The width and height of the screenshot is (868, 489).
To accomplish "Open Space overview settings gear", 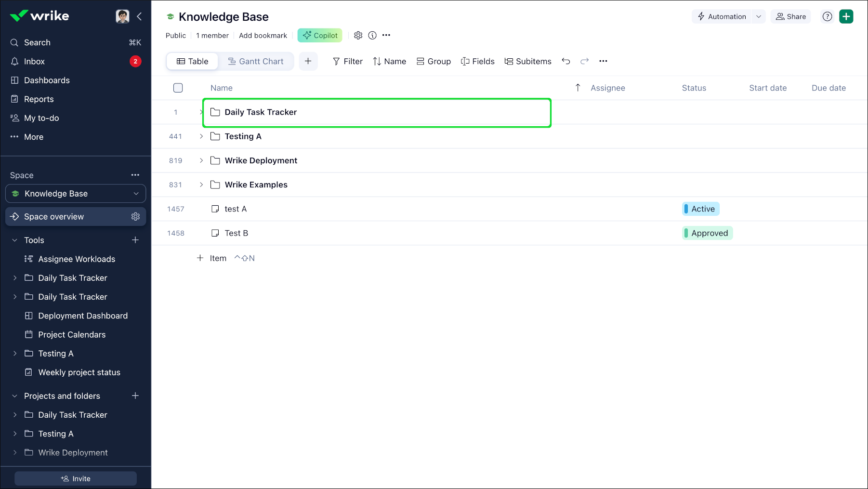I will (x=135, y=217).
